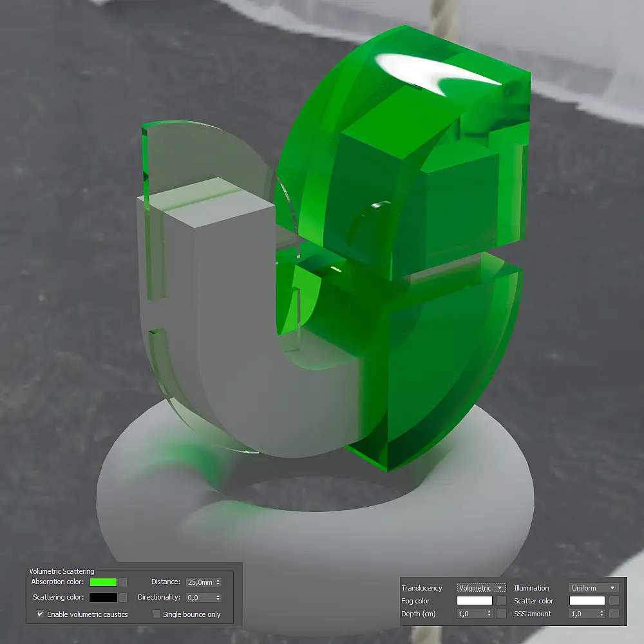Open the Illumination Uniform dropdown
The height and width of the screenshot is (644, 644).
tap(594, 588)
